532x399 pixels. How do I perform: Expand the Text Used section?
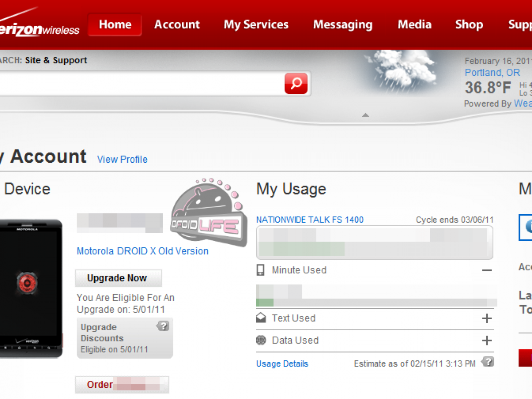point(487,318)
